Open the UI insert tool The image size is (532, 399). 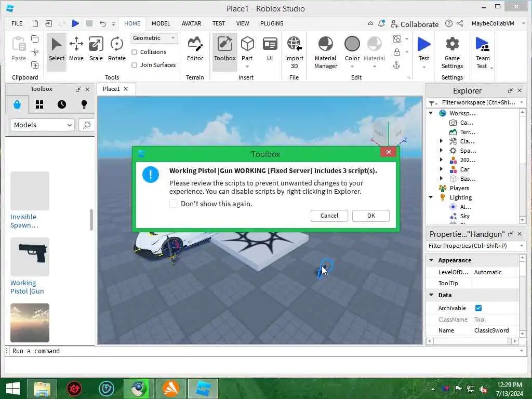point(270,49)
